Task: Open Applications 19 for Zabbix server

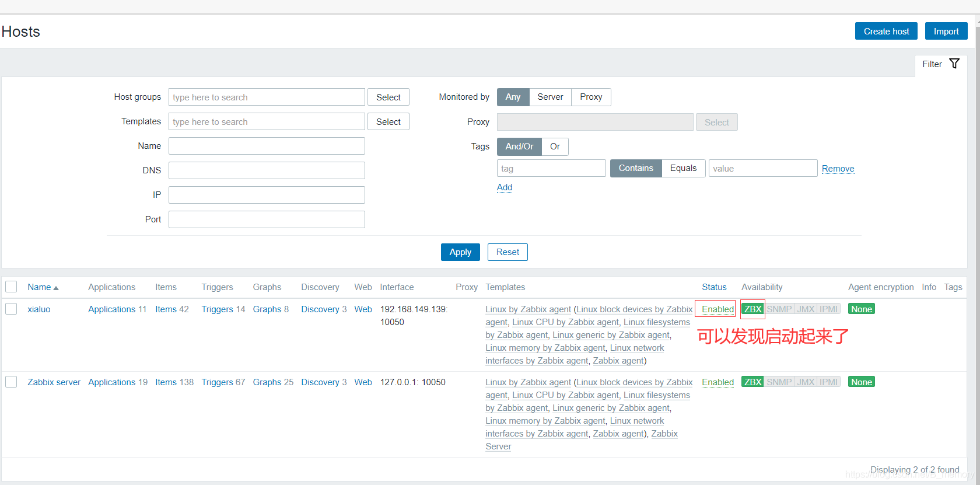Action: tap(111, 382)
